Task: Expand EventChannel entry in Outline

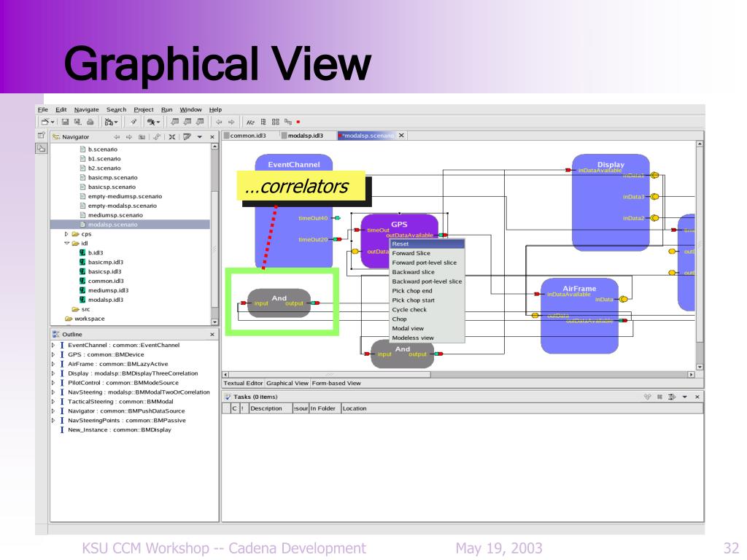Action: click(x=53, y=345)
